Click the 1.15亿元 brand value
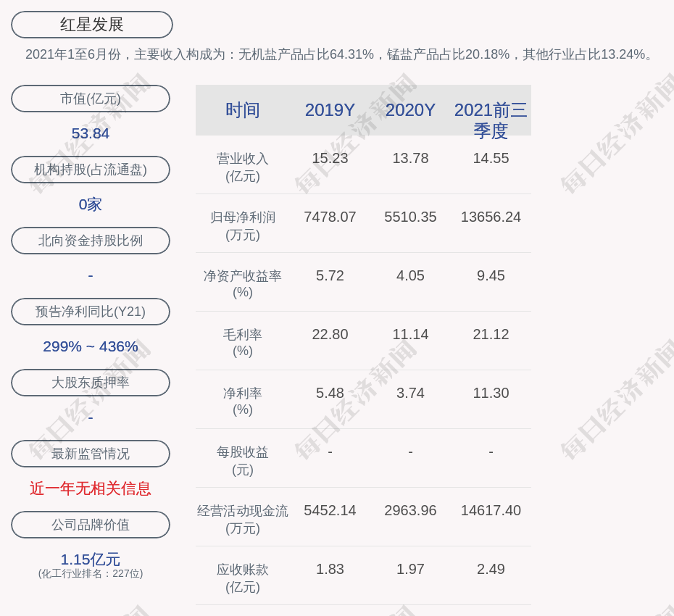The height and width of the screenshot is (616, 674). (x=91, y=559)
